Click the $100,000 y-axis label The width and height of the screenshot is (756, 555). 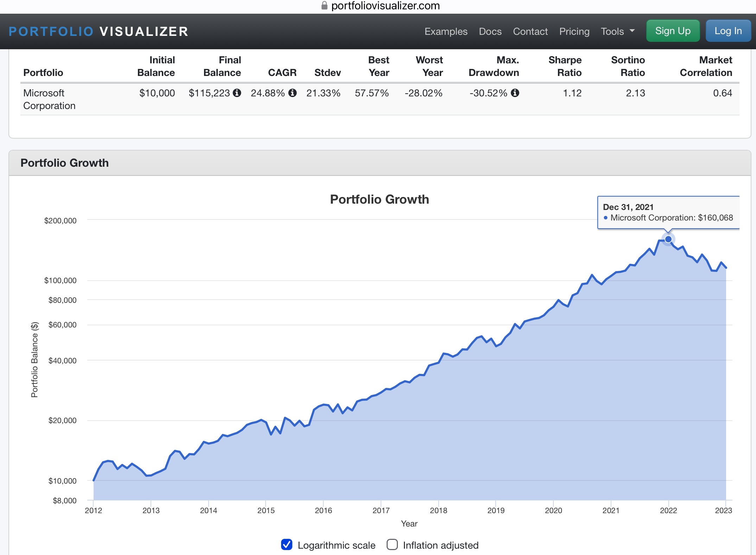point(60,280)
